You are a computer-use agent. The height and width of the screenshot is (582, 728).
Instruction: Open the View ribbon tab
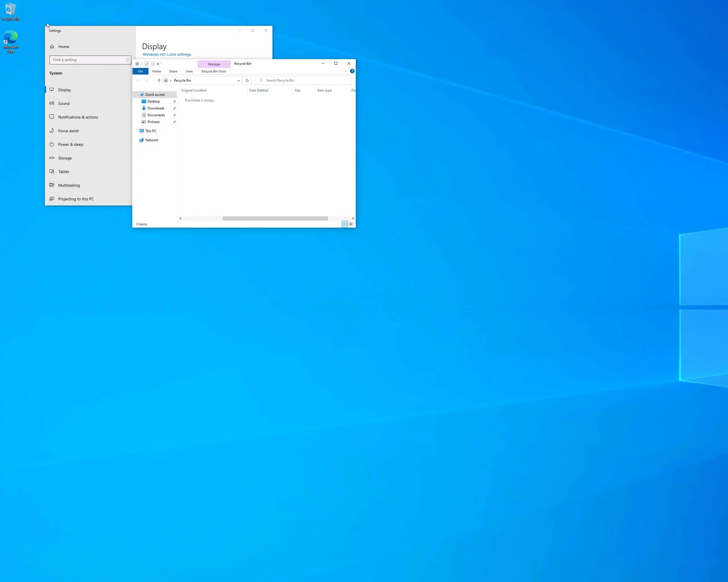pyautogui.click(x=189, y=72)
